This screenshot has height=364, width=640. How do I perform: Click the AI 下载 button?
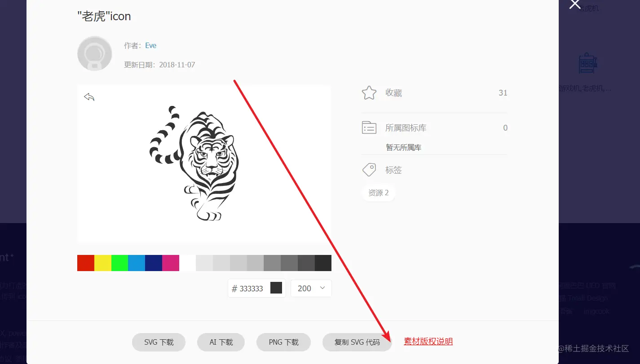(x=221, y=342)
